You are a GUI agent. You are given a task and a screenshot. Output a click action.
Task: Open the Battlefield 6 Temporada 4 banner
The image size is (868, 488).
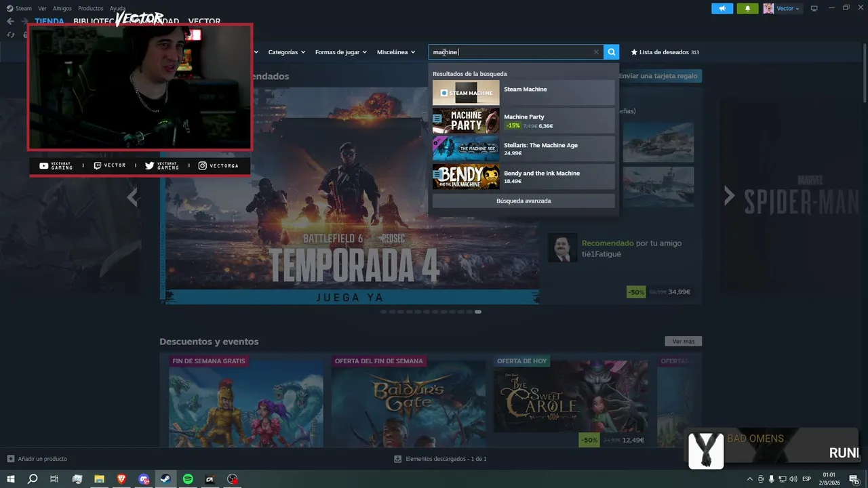point(350,195)
